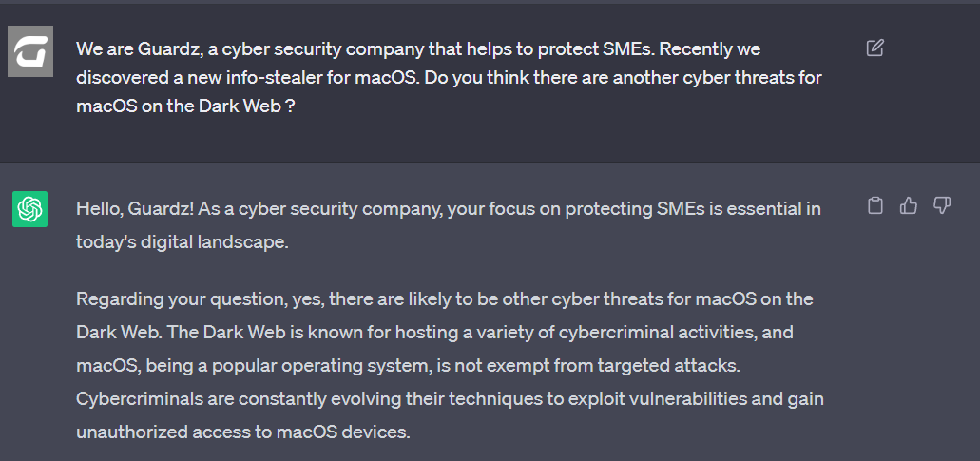The image size is (980, 461).
Task: Click "macOS on the Dark Web ?" in prompt
Action: click(184, 106)
